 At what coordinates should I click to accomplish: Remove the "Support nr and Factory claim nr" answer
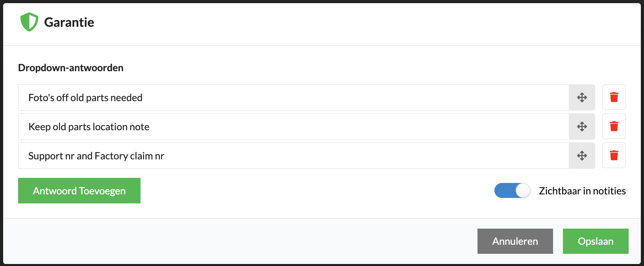[614, 155]
